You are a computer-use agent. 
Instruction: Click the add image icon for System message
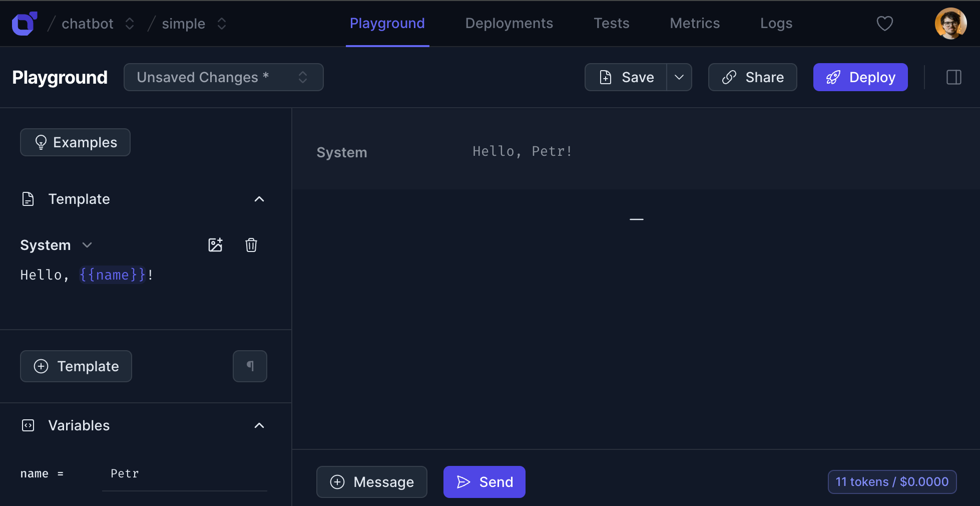pos(215,245)
